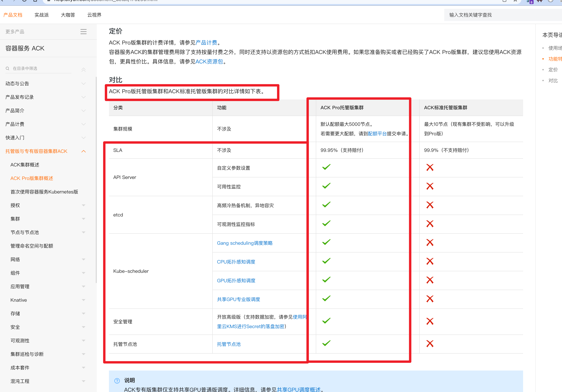Click the question mark icon beside 说明
The width and height of the screenshot is (562, 392).
[117, 381]
